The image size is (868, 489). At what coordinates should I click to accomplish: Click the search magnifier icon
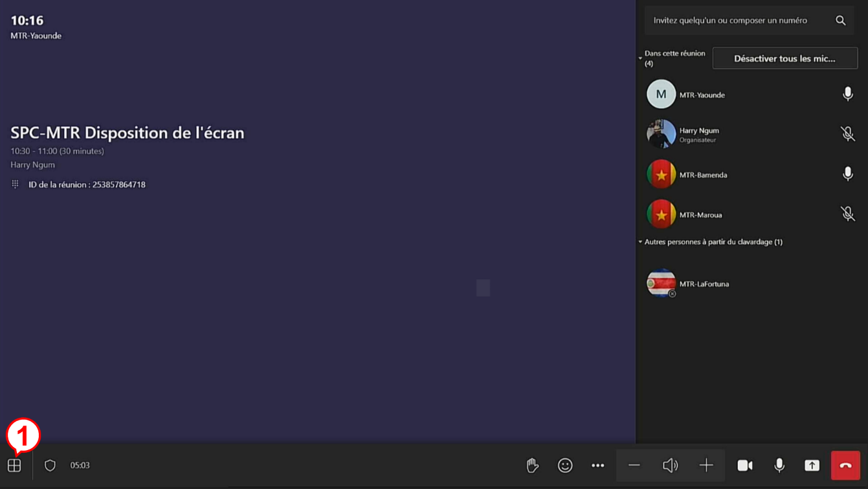pos(840,21)
